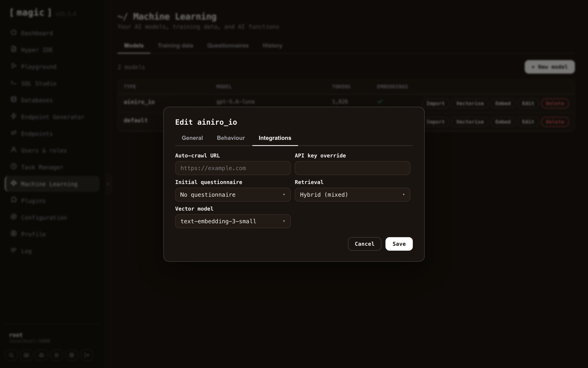Switch to the General tab in the dialog

click(x=192, y=138)
